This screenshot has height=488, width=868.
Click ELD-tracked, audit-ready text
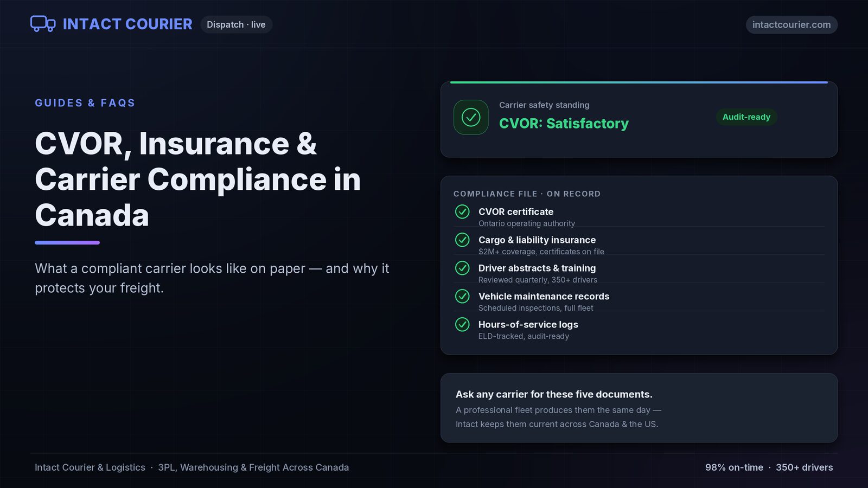pyautogui.click(x=524, y=336)
